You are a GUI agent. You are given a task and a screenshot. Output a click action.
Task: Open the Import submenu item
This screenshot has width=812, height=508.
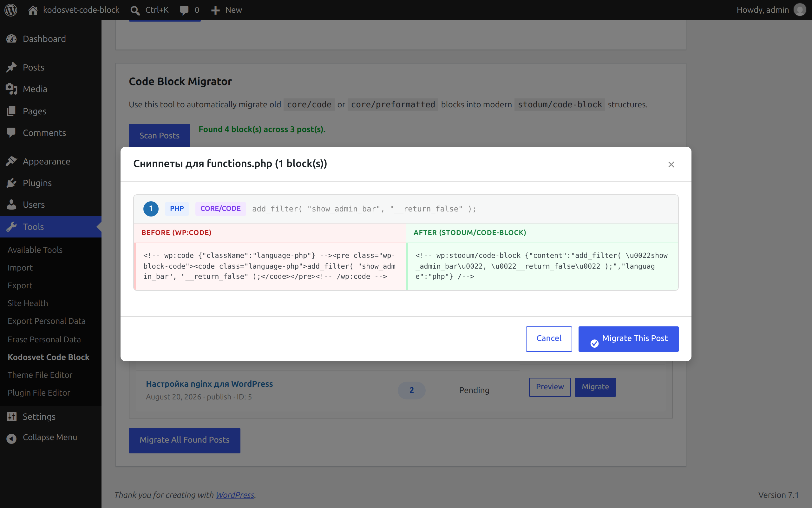(20, 267)
